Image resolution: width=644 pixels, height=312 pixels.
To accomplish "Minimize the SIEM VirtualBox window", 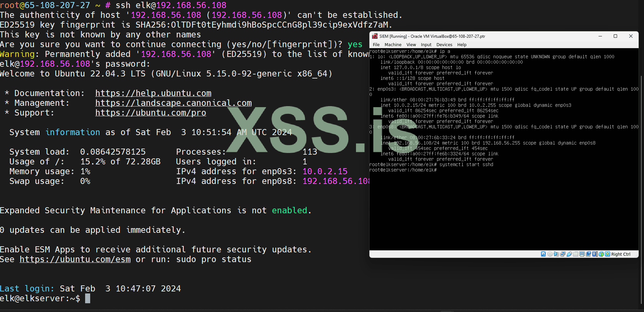I will (600, 36).
